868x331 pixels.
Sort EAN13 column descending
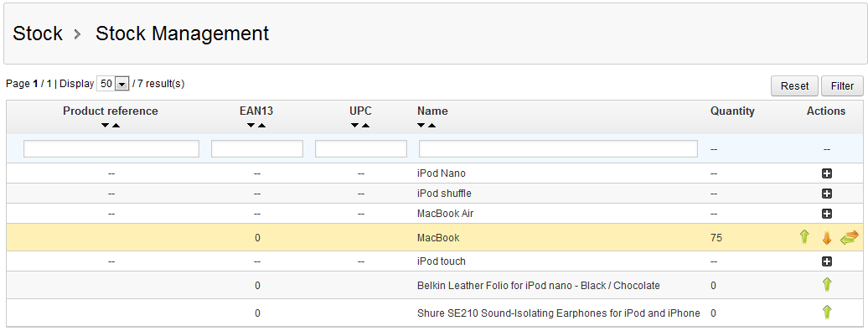coord(251,126)
